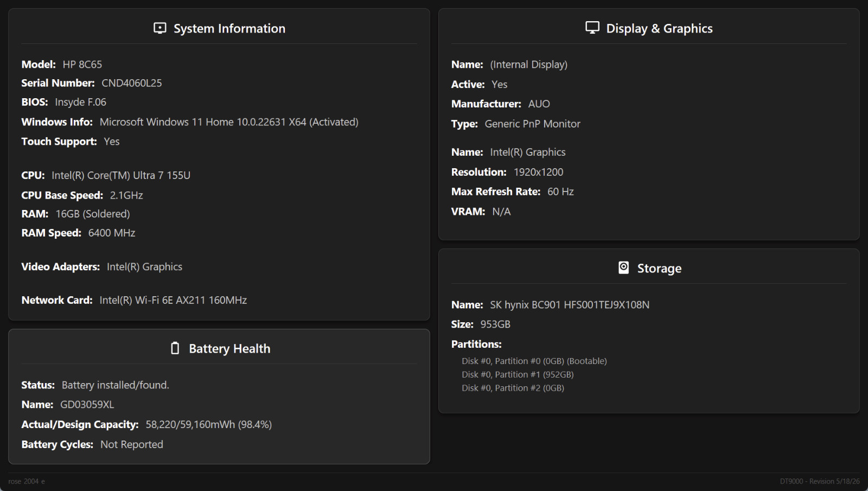
Task: Click the Windows 11 Home info value
Action: [x=229, y=122]
